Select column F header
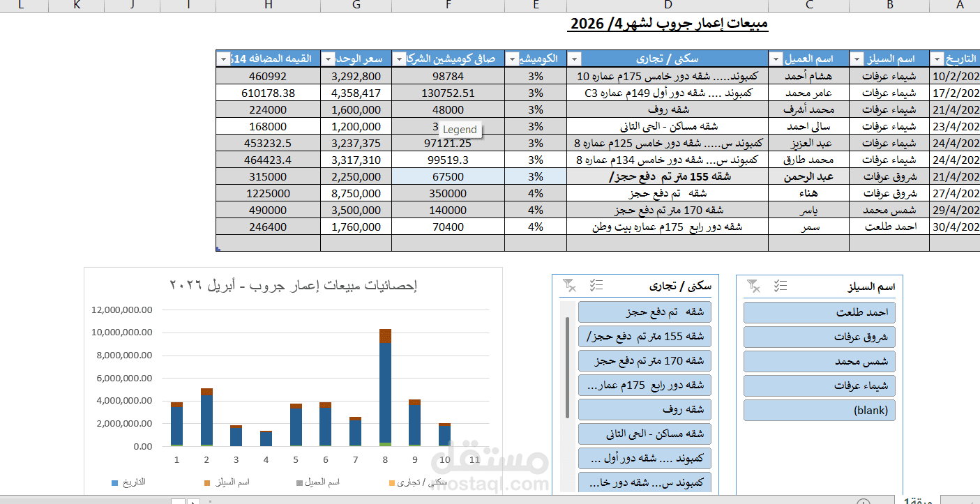980x504 pixels. [448, 5]
